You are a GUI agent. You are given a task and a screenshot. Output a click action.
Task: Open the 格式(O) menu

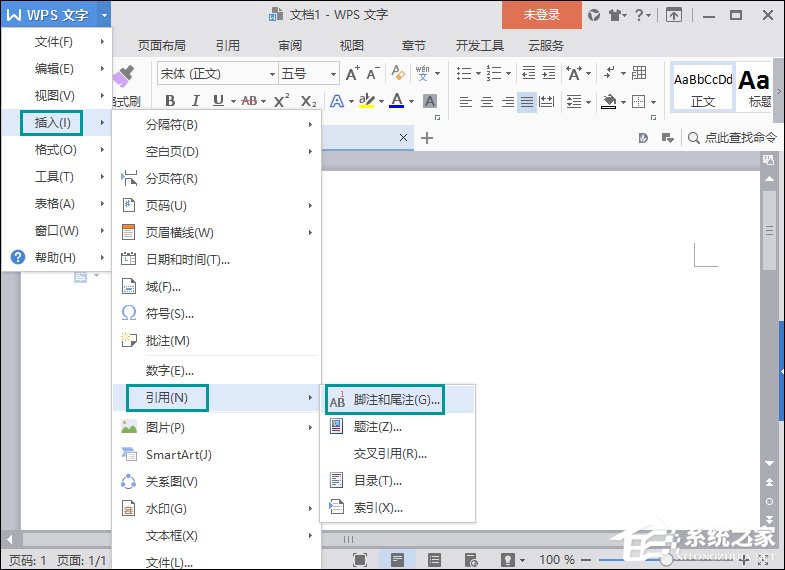[x=57, y=150]
